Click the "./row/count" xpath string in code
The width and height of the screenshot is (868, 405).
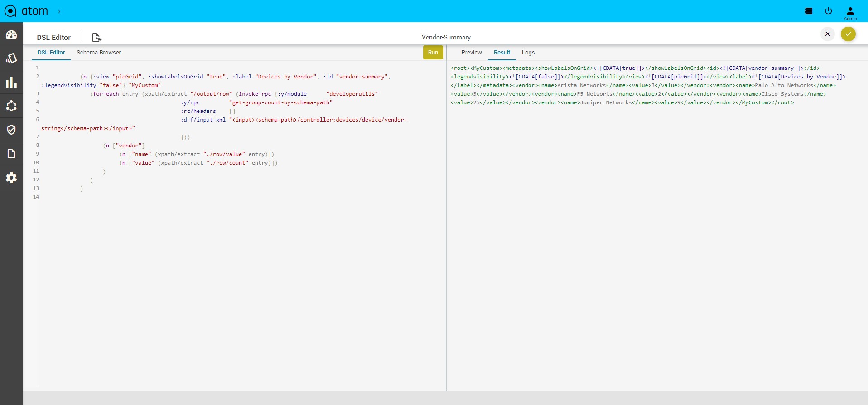click(227, 163)
